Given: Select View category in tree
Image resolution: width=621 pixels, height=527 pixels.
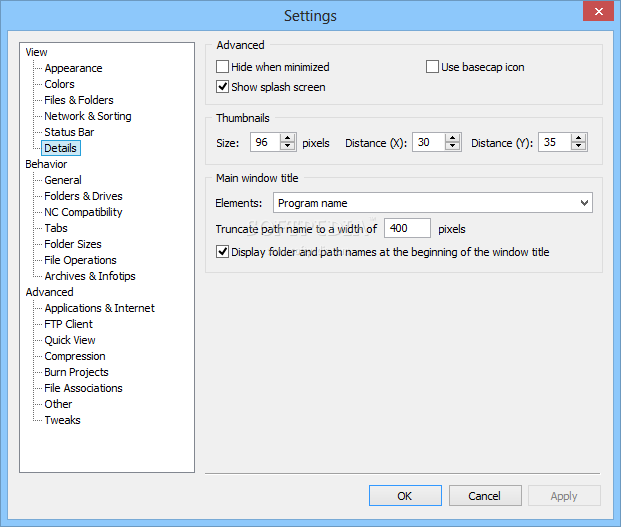Looking at the screenshot, I should click(36, 52).
